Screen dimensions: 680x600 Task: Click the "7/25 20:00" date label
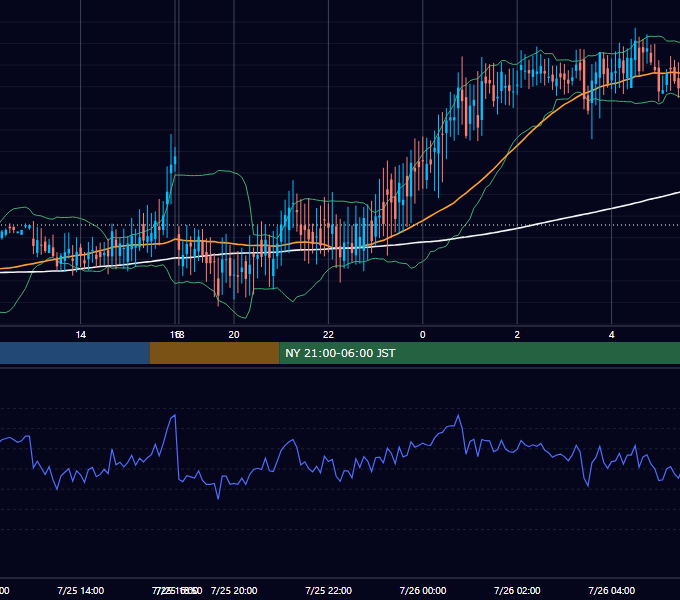click(x=234, y=590)
